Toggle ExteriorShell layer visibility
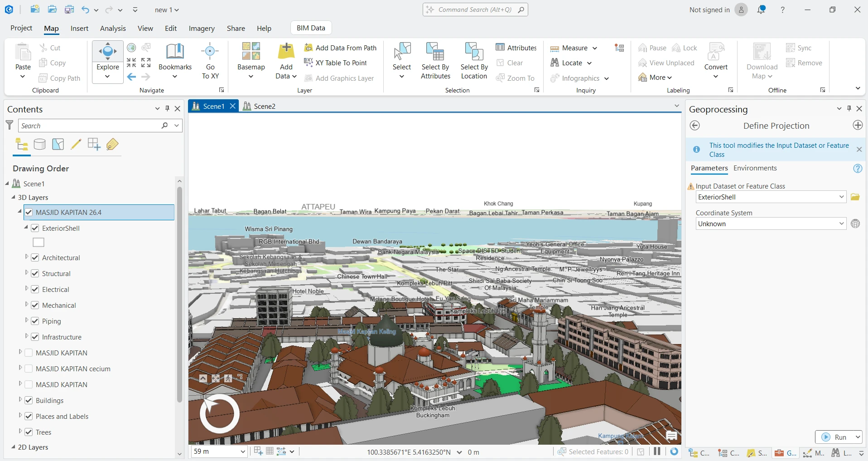Viewport: 868px width, 461px height. (35, 228)
